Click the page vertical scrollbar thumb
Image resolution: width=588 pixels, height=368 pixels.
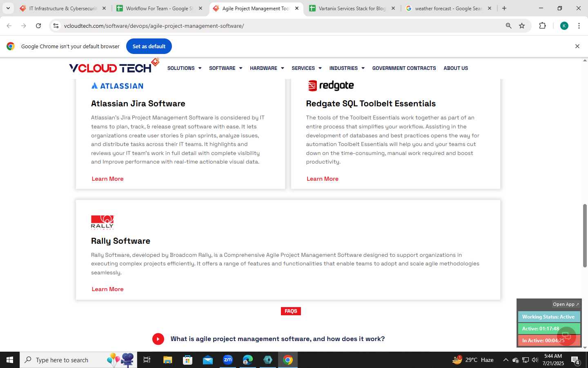tap(585, 236)
